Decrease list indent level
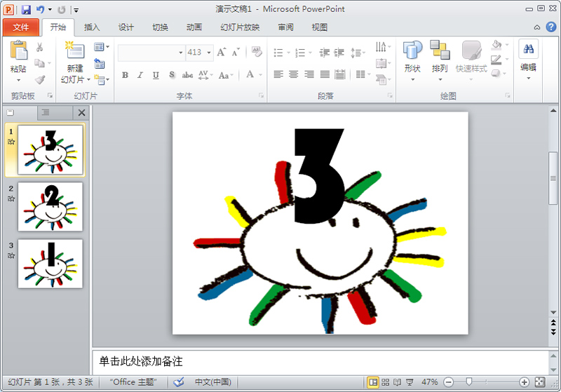The width and height of the screenshot is (561, 392). tap(325, 53)
